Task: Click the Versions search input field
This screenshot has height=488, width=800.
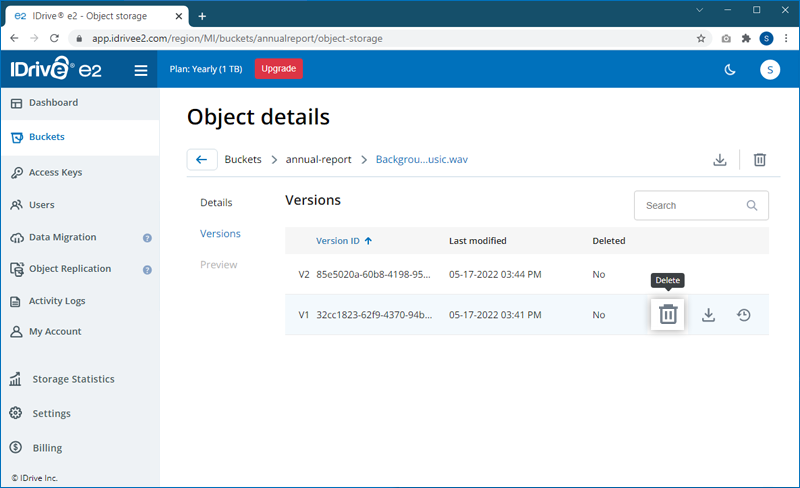Action: (690, 205)
